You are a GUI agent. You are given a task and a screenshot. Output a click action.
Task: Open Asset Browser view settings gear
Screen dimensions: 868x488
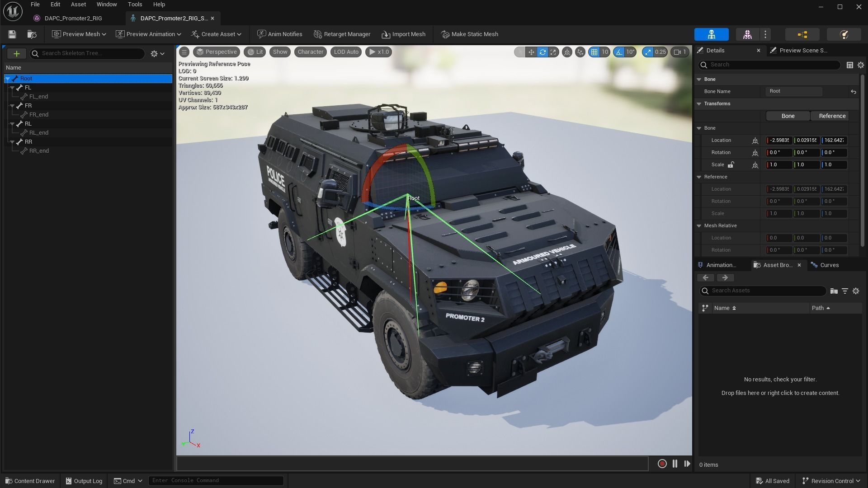pyautogui.click(x=856, y=291)
